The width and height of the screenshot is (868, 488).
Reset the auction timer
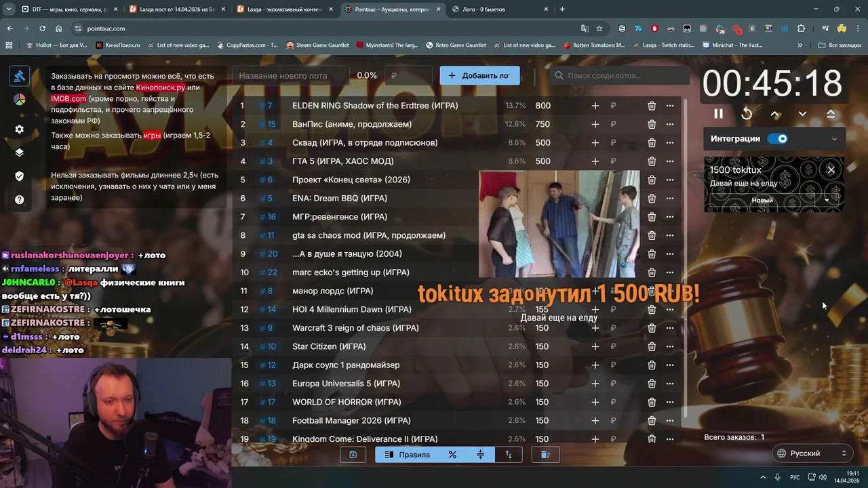747,114
